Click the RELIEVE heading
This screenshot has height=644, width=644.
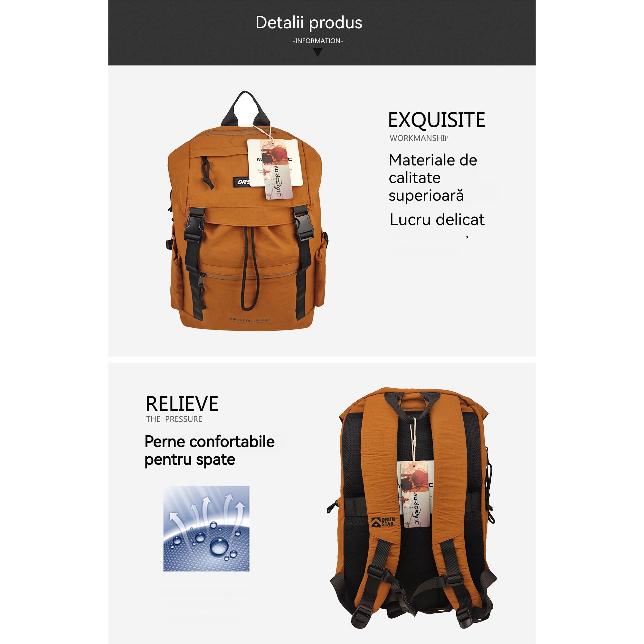click(x=182, y=404)
